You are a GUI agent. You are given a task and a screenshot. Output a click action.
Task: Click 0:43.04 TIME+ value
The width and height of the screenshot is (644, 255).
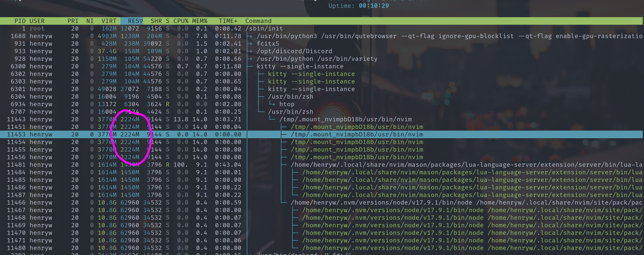[x=228, y=165]
